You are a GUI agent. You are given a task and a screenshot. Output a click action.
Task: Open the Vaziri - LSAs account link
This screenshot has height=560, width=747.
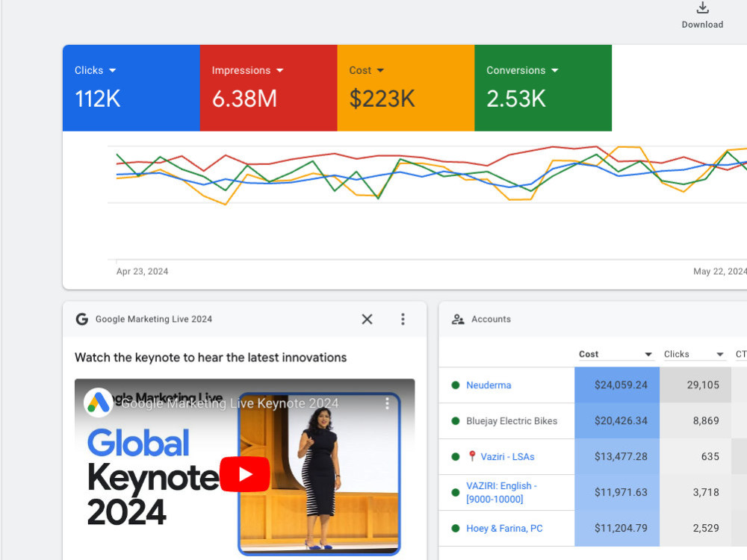507,457
